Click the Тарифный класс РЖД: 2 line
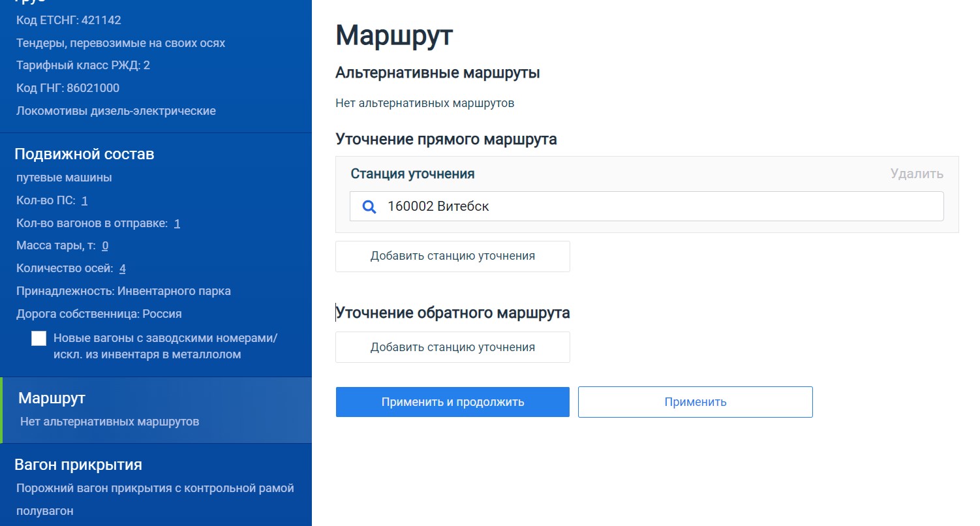 pos(83,65)
